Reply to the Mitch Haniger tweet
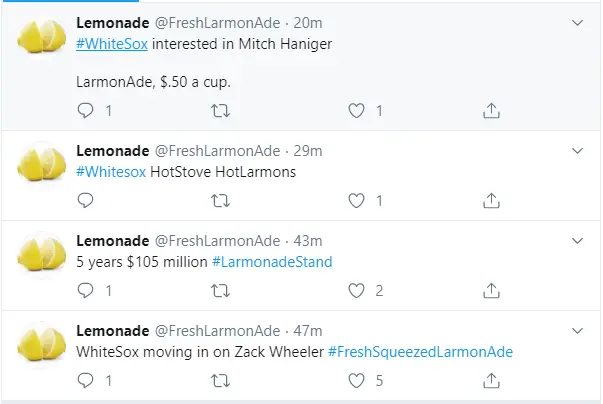The width and height of the screenshot is (603, 404). click(85, 110)
